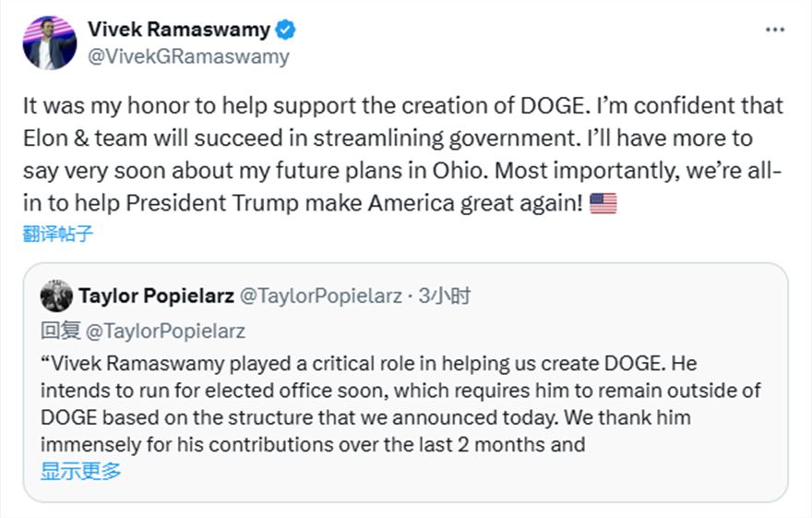812x518 pixels.
Task: Click the blue verified badge
Action: (286, 30)
